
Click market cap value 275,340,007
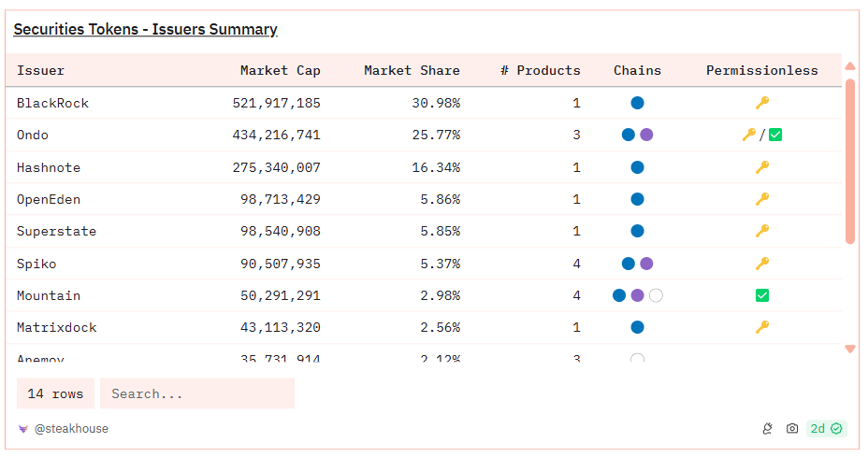tap(276, 167)
